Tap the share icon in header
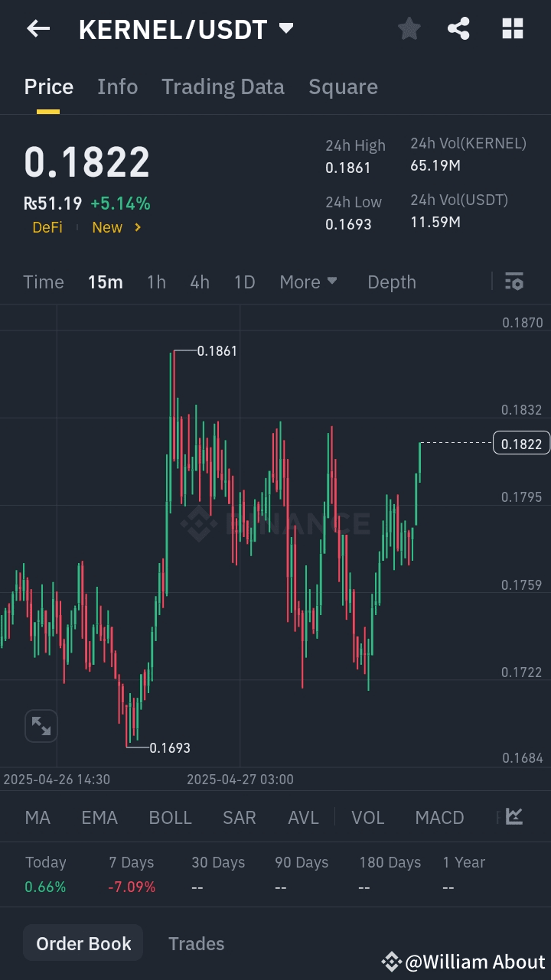This screenshot has height=980, width=551. (458, 29)
